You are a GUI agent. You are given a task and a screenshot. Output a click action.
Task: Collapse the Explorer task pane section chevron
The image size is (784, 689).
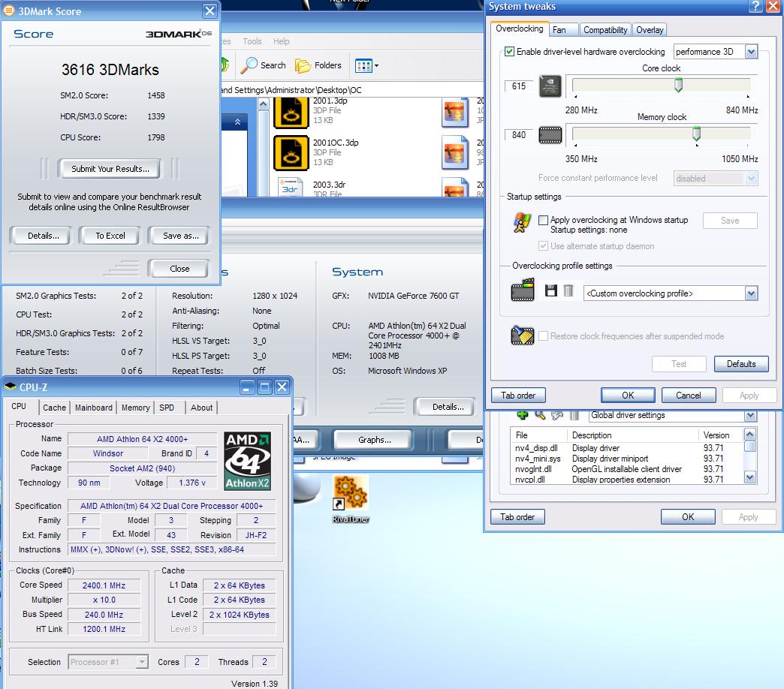237,122
